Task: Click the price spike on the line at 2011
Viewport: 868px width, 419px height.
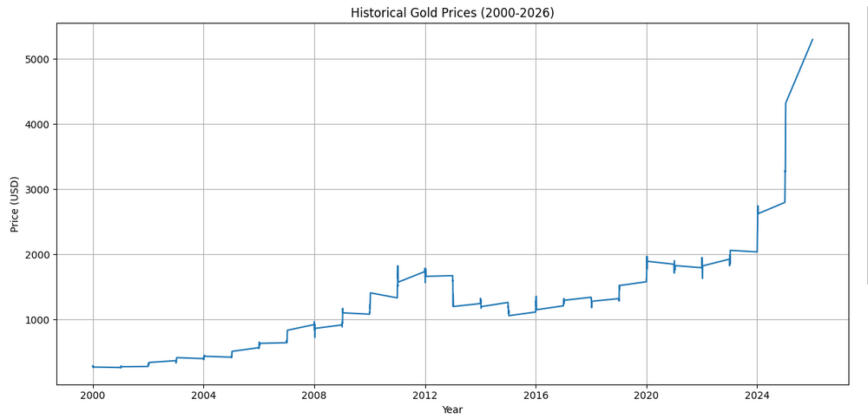Action: [398, 267]
